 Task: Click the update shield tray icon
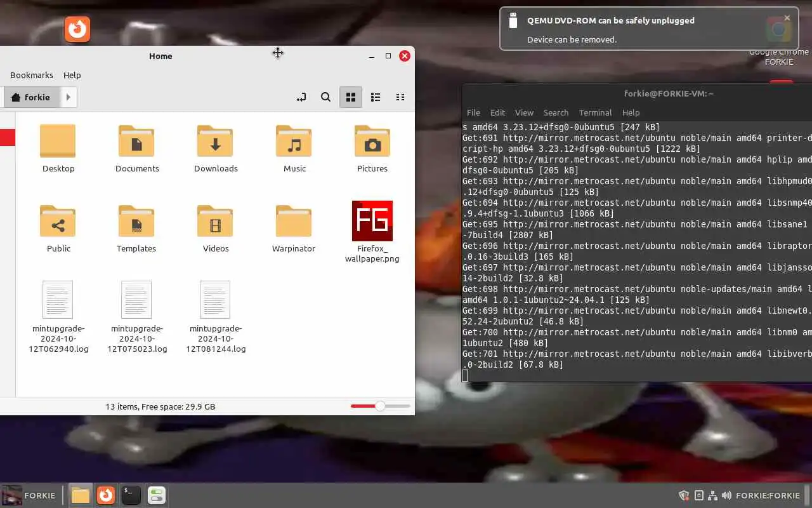pyautogui.click(x=684, y=495)
